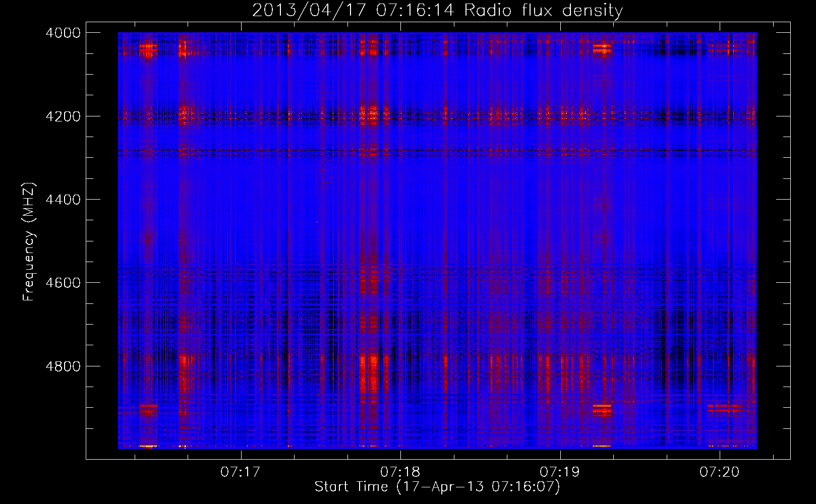Click the plot title "Radio flux density"
Viewport: 816px width, 504px height.
click(x=543, y=11)
